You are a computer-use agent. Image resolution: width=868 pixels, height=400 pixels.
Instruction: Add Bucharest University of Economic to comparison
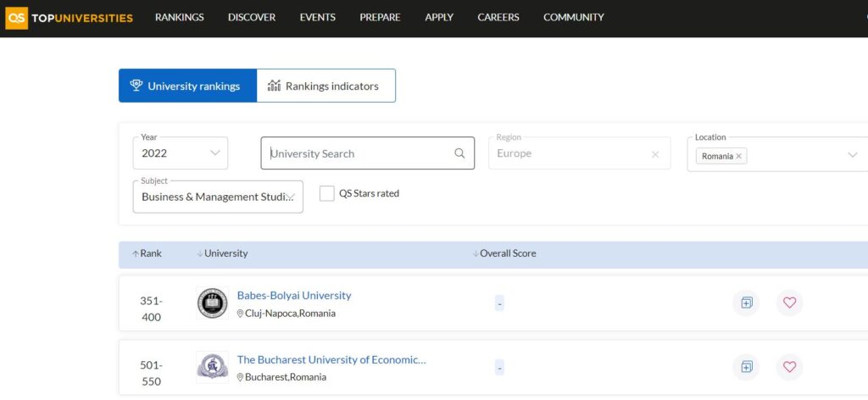[746, 367]
